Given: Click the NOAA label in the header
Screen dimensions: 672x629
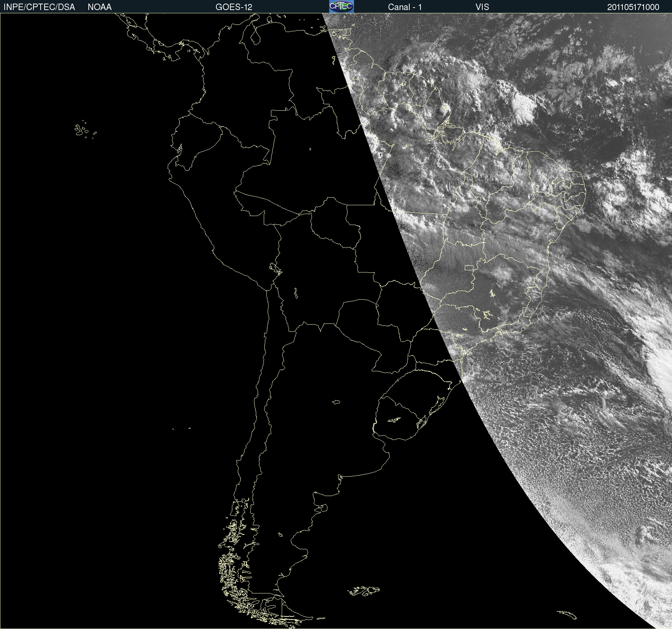Looking at the screenshot, I should (100, 7).
